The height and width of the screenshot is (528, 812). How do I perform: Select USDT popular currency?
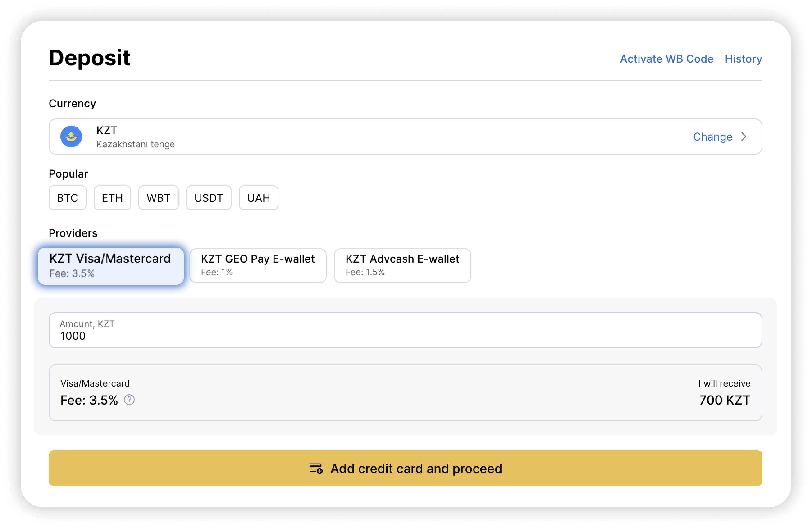click(x=209, y=198)
